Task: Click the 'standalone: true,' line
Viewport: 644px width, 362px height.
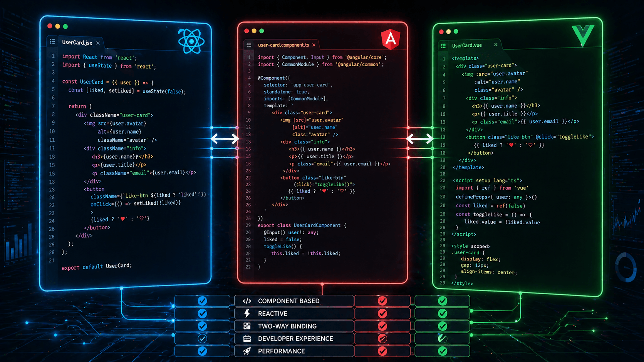Action: pos(287,92)
